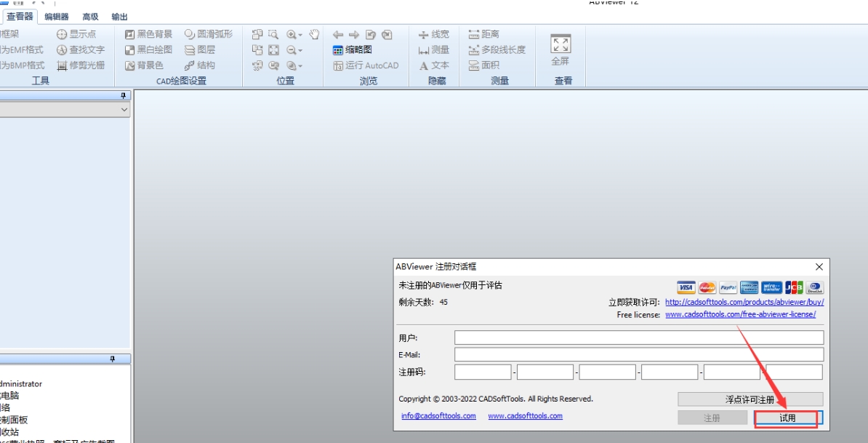Toggle the 缩略图 thumbnails panel
Image resolution: width=868 pixels, height=443 pixels.
click(352, 50)
